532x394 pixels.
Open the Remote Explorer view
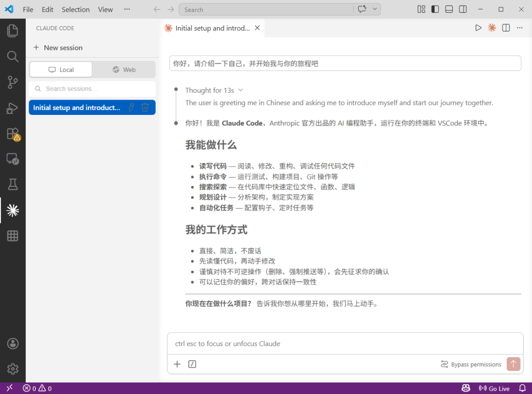pos(12,159)
